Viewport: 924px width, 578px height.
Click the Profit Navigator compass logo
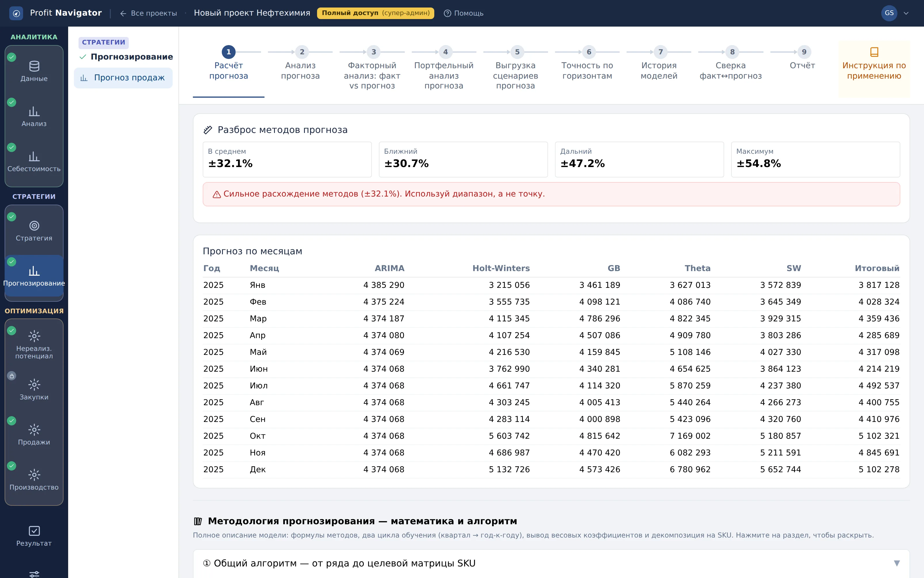coord(16,13)
